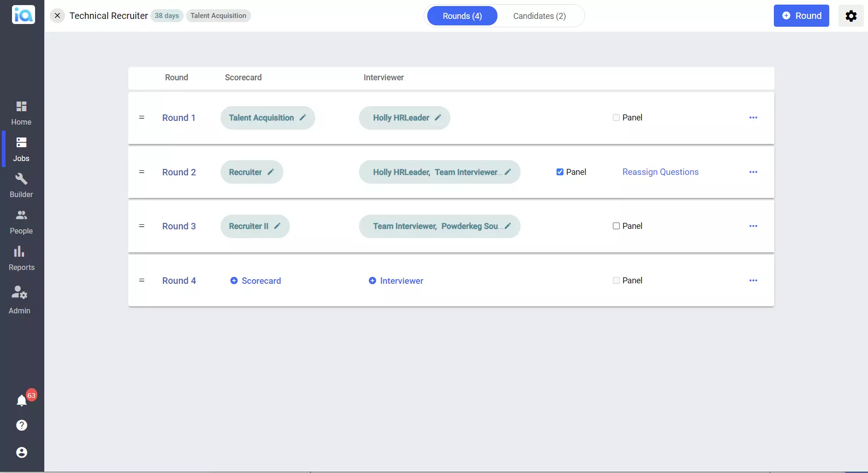Open the three-dot menu for Round 1
This screenshot has width=868, height=473.
point(753,118)
